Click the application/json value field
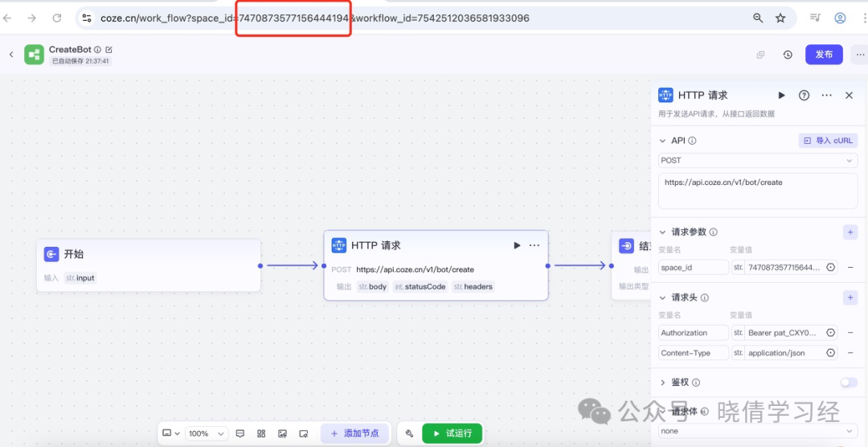The image size is (868, 447). tap(784, 352)
